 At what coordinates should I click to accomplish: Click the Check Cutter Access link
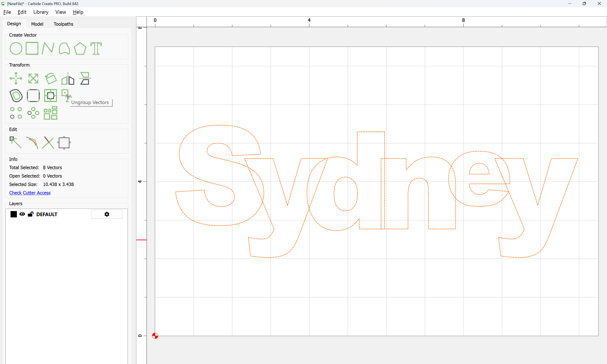tap(30, 193)
